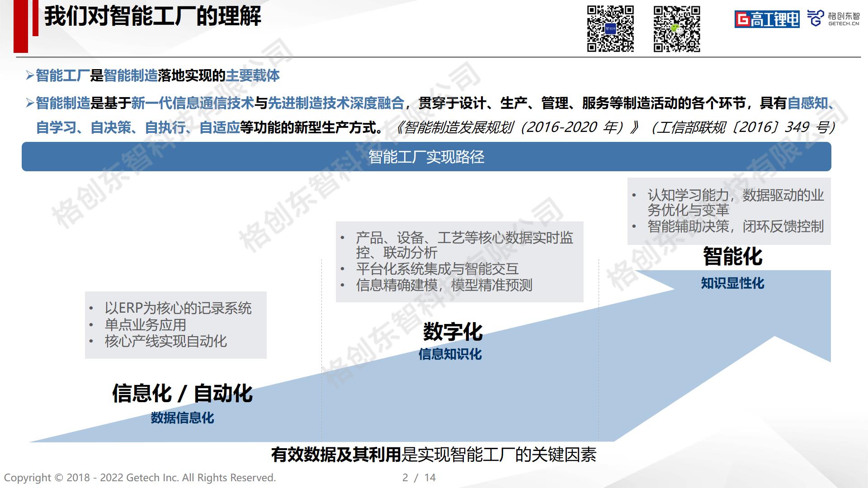The width and height of the screenshot is (868, 488).
Task: Click the 信息化 / 自动化 stage heading
Action: coord(182,393)
